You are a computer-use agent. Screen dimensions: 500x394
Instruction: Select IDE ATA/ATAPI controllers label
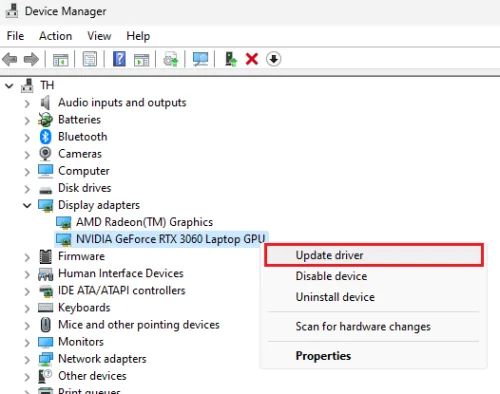(122, 290)
